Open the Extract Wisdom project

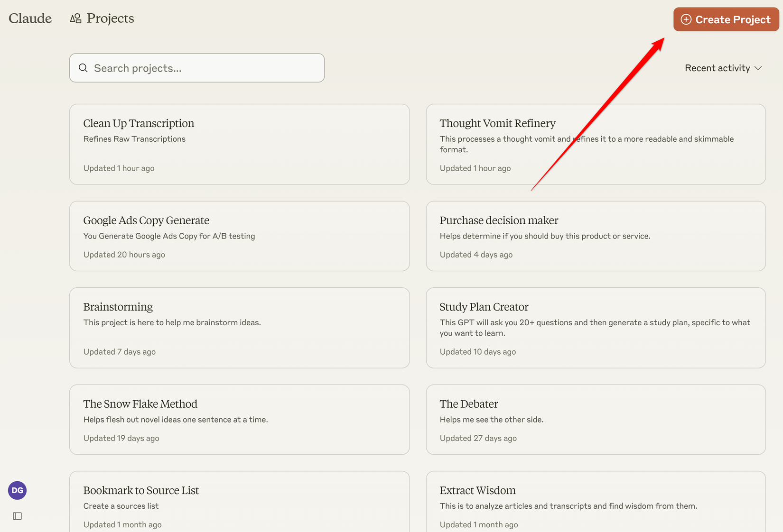coord(596,502)
